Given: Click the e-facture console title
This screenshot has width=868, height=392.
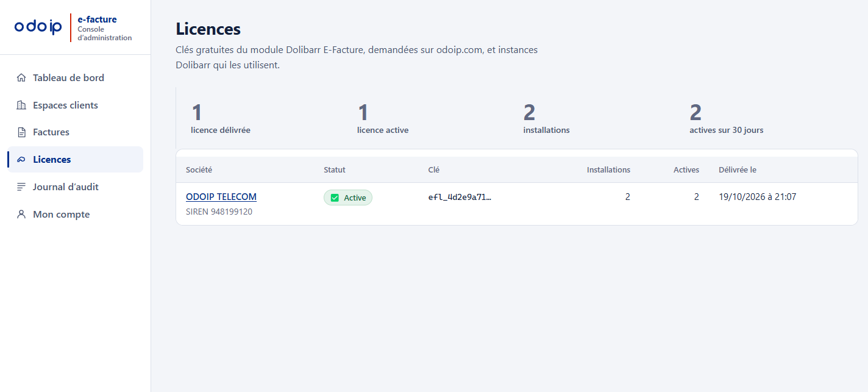Looking at the screenshot, I should point(97,20).
